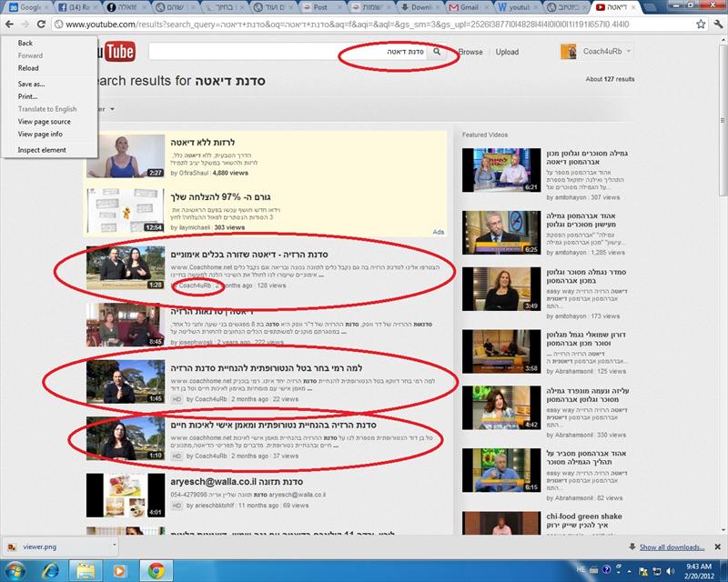728x582 pixels.
Task: Open the Browse link in YouTube header
Action: pos(470,52)
